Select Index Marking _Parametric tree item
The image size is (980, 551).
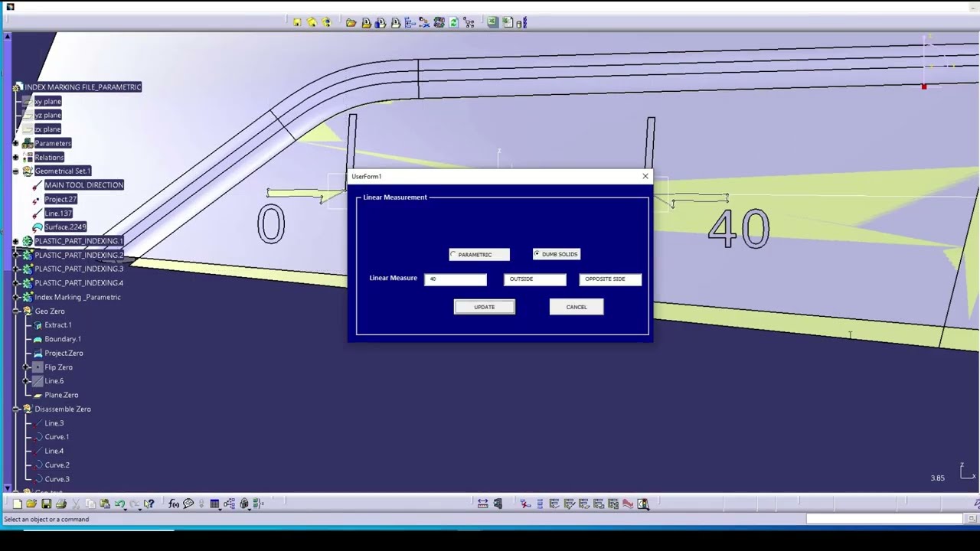pyautogui.click(x=77, y=297)
